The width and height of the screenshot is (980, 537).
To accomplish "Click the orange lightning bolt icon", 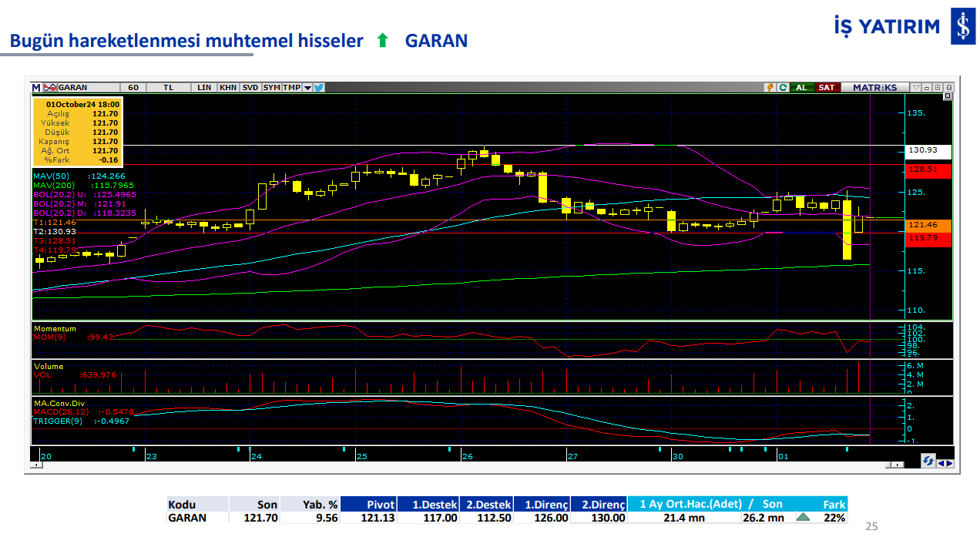I will point(769,87).
